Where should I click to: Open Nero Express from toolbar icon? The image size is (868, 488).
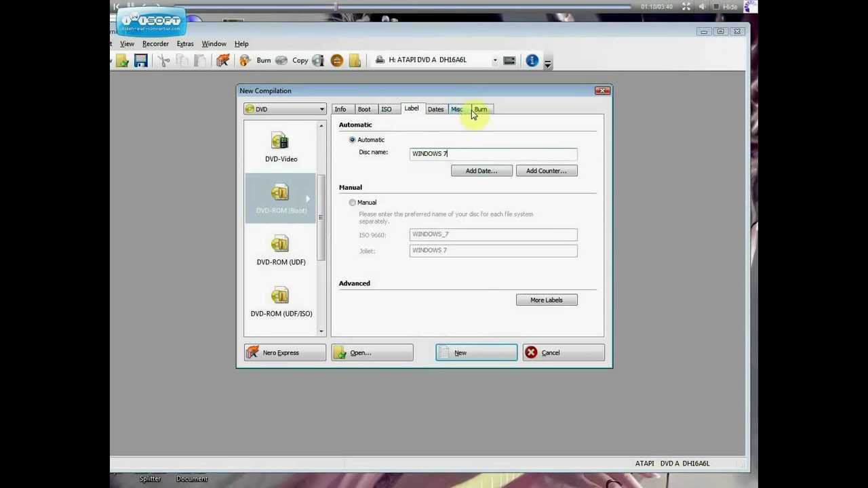(222, 60)
